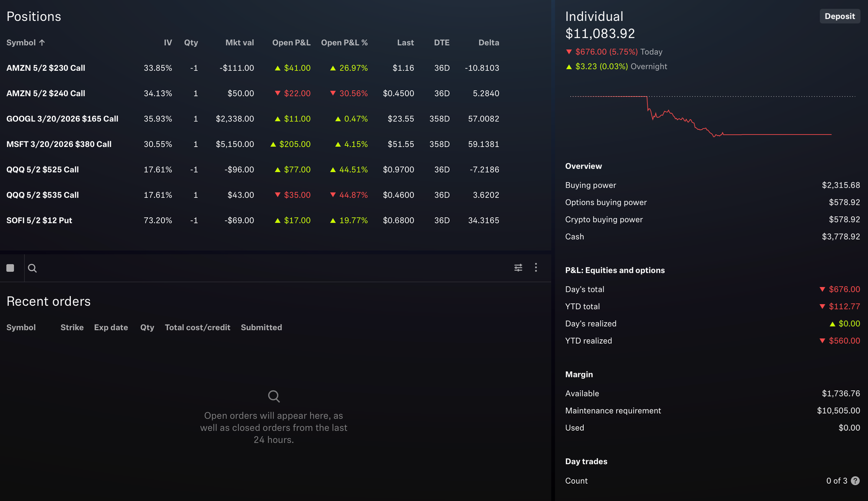Click the P&L: Equities and options heading

coord(615,270)
